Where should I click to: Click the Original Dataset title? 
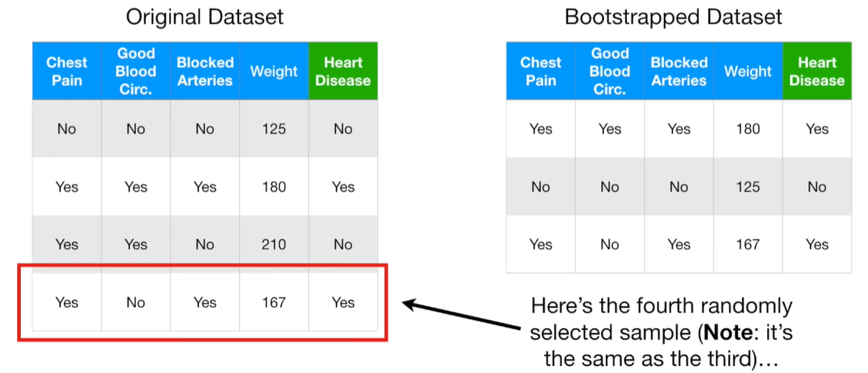pyautogui.click(x=204, y=16)
